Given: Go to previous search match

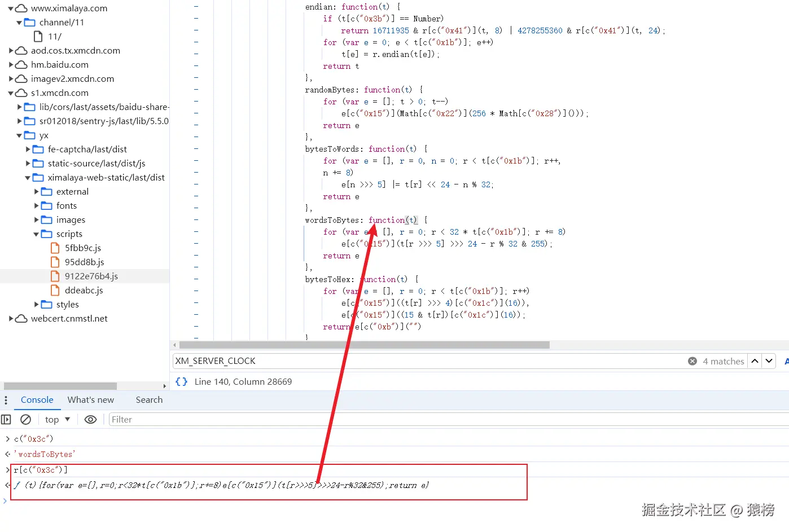Looking at the screenshot, I should click(x=755, y=361).
